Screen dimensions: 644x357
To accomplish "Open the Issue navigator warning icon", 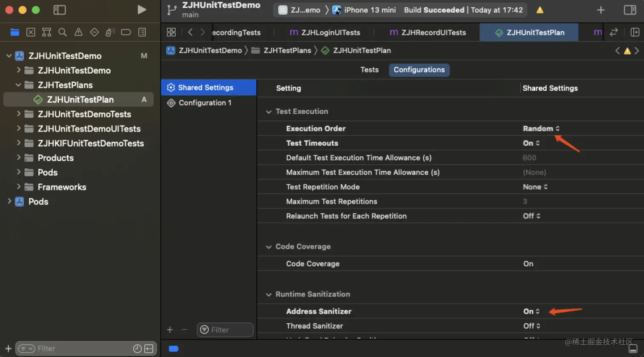I will pos(78,32).
